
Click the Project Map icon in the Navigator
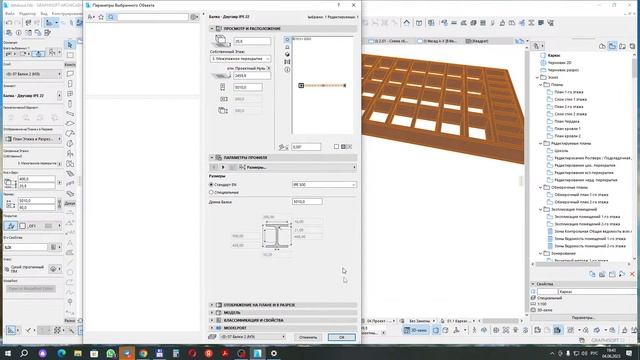(602, 46)
